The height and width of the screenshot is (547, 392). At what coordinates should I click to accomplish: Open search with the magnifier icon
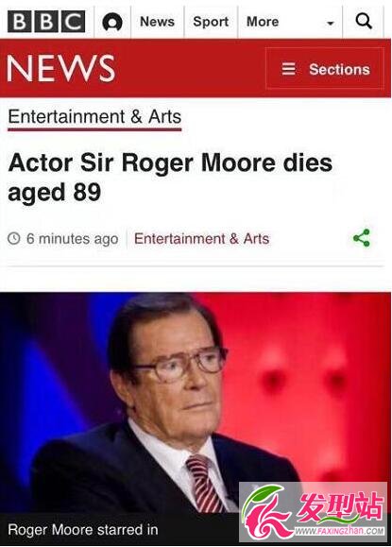coord(364,21)
